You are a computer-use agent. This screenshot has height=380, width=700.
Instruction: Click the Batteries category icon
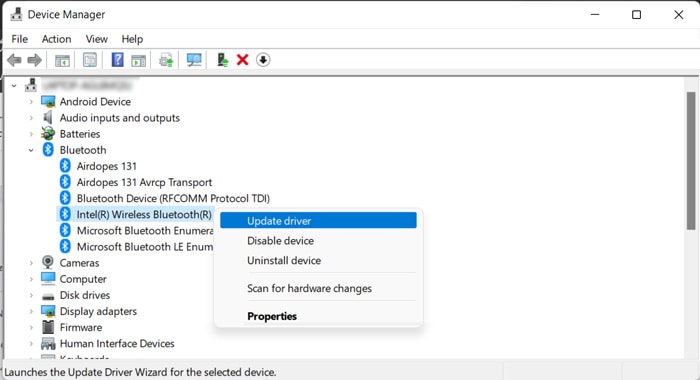tap(48, 134)
